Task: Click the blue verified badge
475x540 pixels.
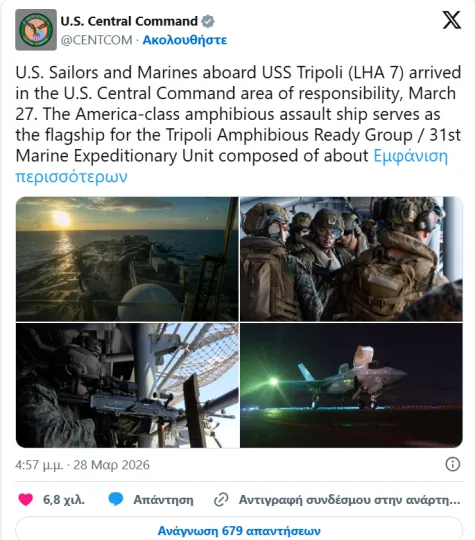Action: click(208, 21)
